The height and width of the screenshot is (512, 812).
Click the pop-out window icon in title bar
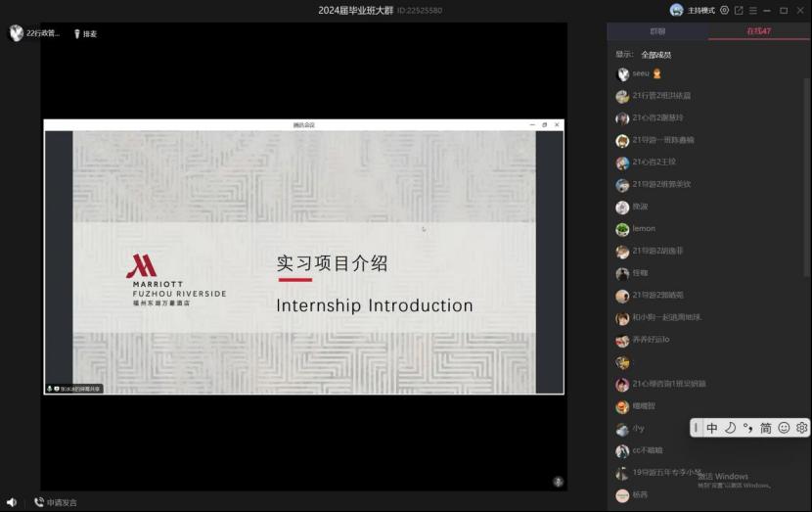coord(739,11)
